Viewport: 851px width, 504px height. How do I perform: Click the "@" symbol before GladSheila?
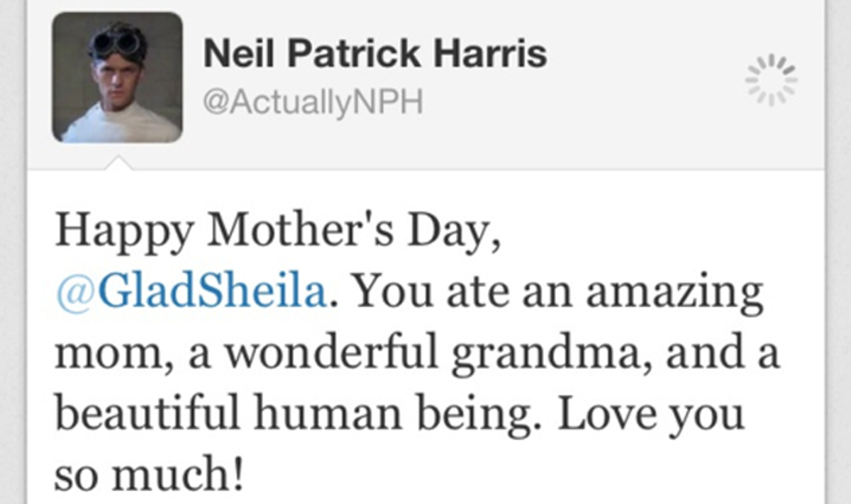pyautogui.click(x=74, y=293)
